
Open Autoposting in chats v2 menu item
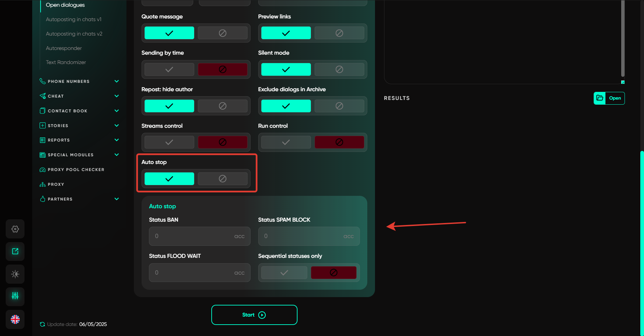[74, 34]
